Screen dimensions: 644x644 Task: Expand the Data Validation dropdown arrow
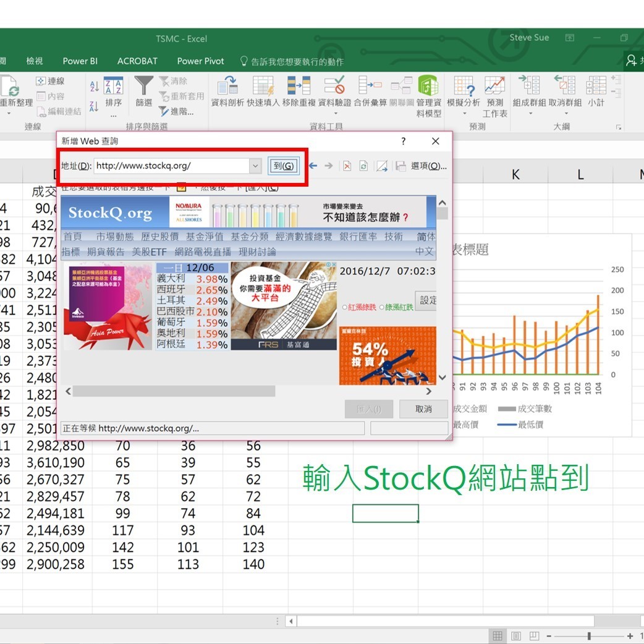point(336,113)
